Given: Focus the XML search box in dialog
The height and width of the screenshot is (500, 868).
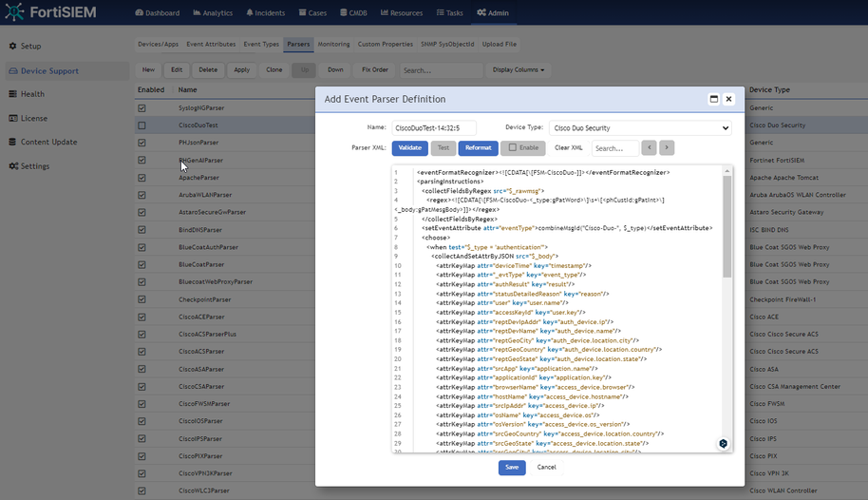Looking at the screenshot, I should point(615,148).
